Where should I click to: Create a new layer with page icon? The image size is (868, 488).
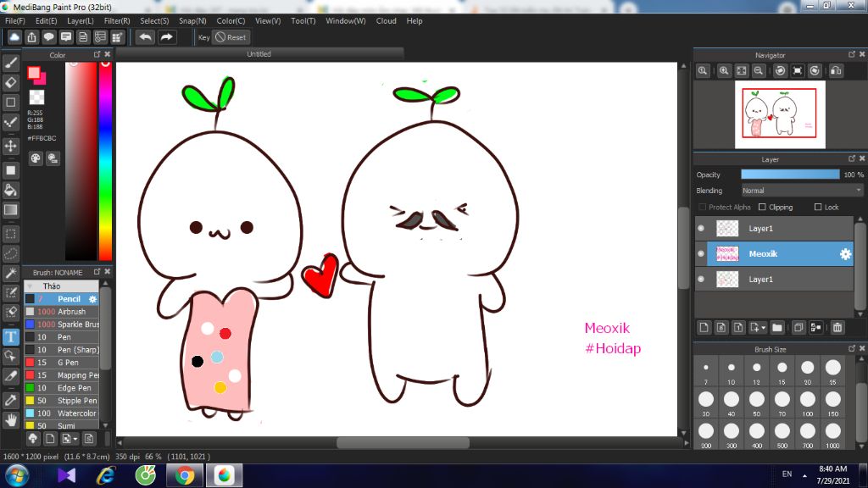click(x=704, y=328)
